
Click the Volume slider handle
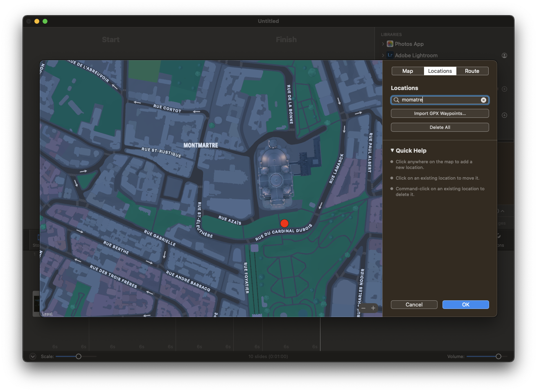tap(499, 356)
